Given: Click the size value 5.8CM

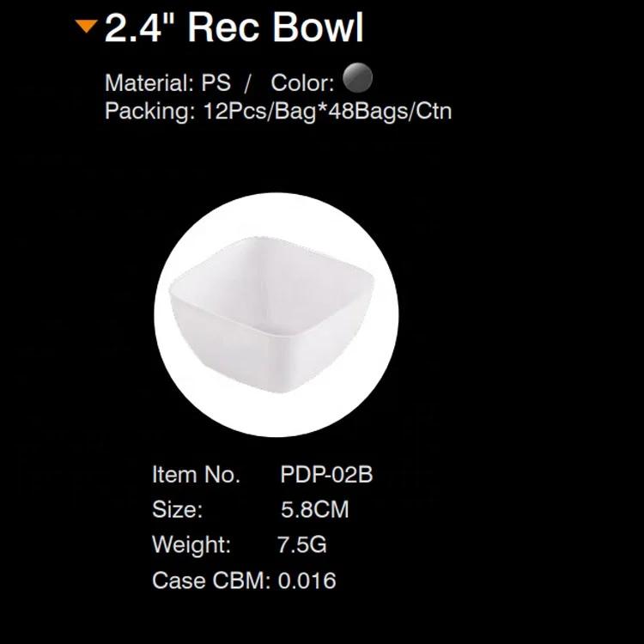Looking at the screenshot, I should pos(315,509).
